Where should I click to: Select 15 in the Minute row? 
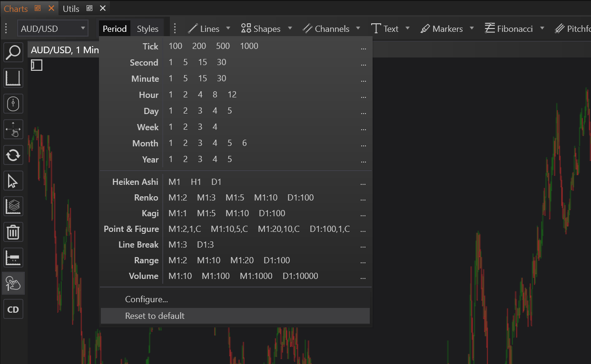203,78
